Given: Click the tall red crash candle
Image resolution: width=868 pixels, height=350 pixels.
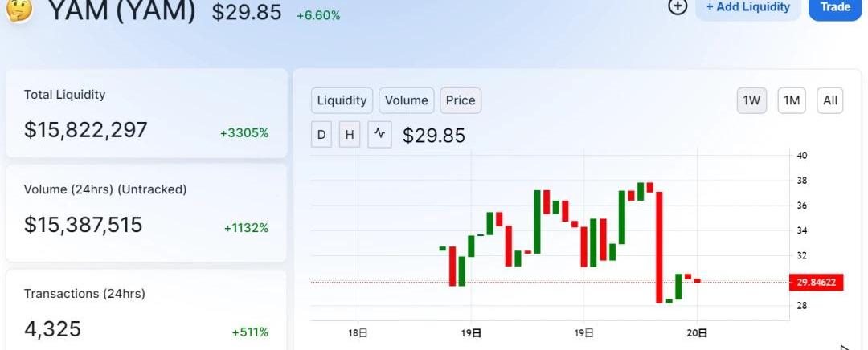Looking at the screenshot, I should (659, 247).
